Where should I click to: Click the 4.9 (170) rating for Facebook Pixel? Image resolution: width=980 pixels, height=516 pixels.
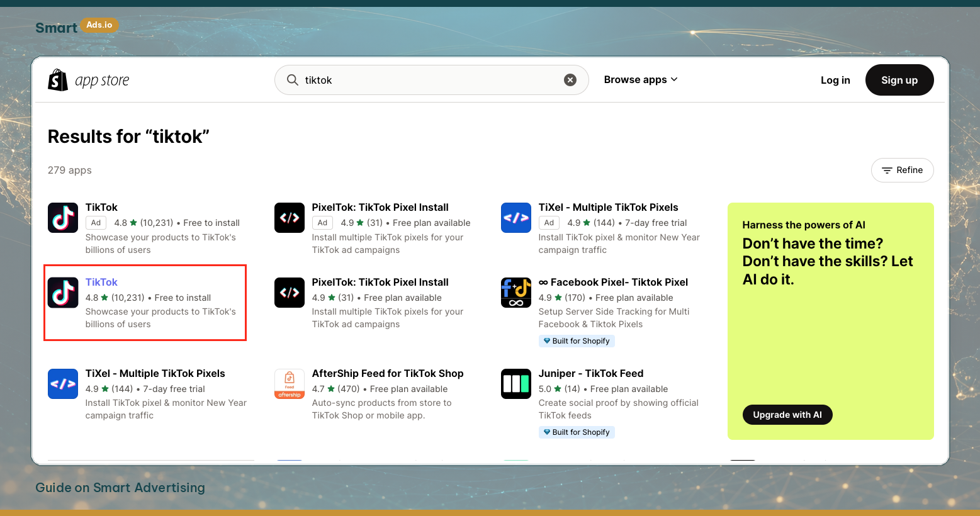tap(562, 298)
